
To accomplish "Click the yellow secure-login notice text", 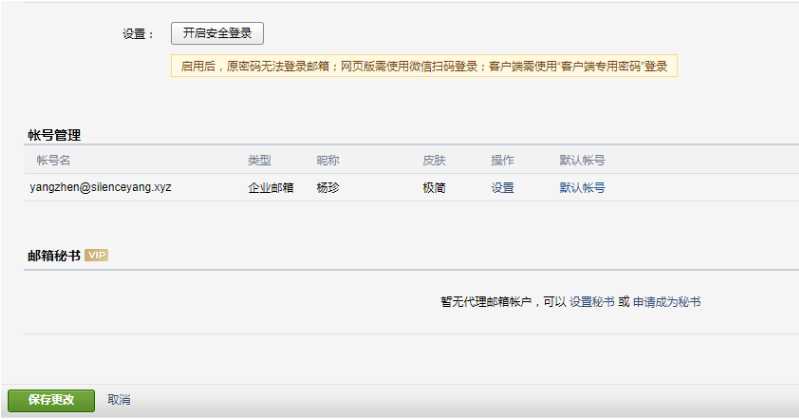I will 424,66.
